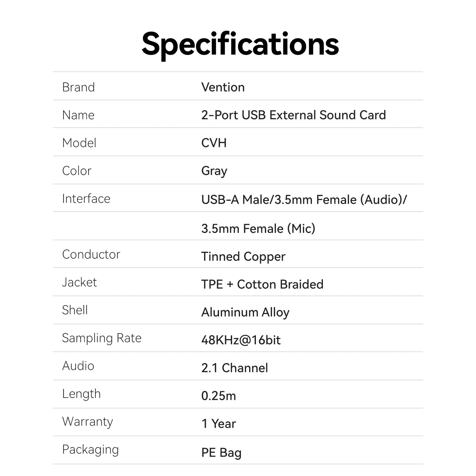Click the Tinned Copper value
This screenshot has height=476, width=476.
point(243,256)
